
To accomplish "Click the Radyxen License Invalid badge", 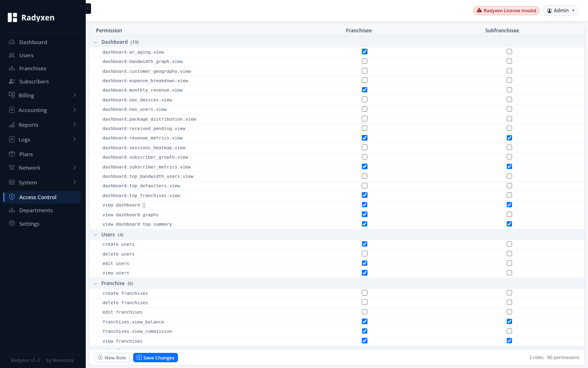I will (x=506, y=11).
